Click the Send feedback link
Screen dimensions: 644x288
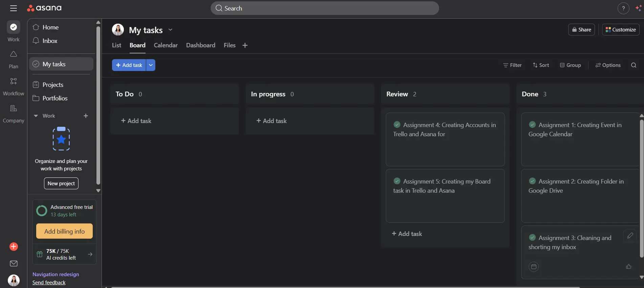point(49,283)
